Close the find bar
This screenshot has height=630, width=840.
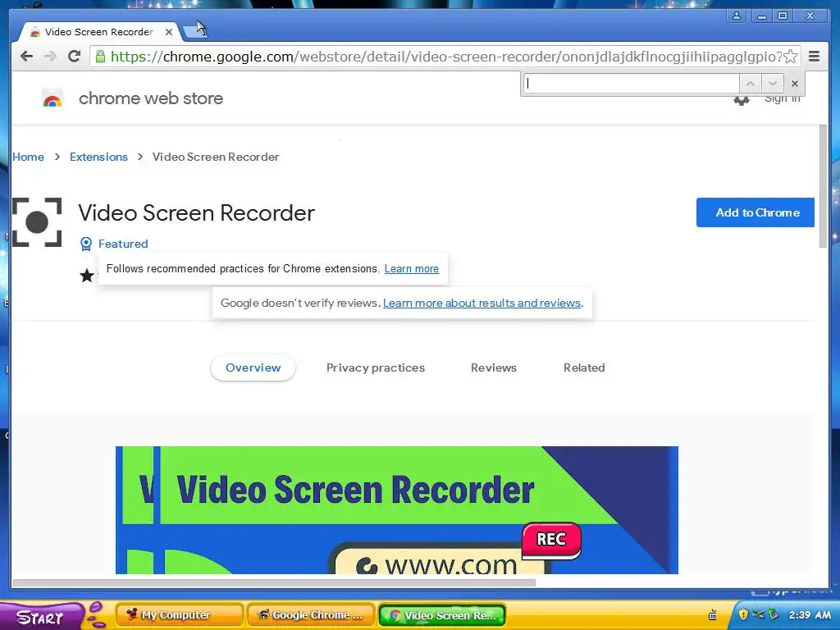(x=795, y=84)
